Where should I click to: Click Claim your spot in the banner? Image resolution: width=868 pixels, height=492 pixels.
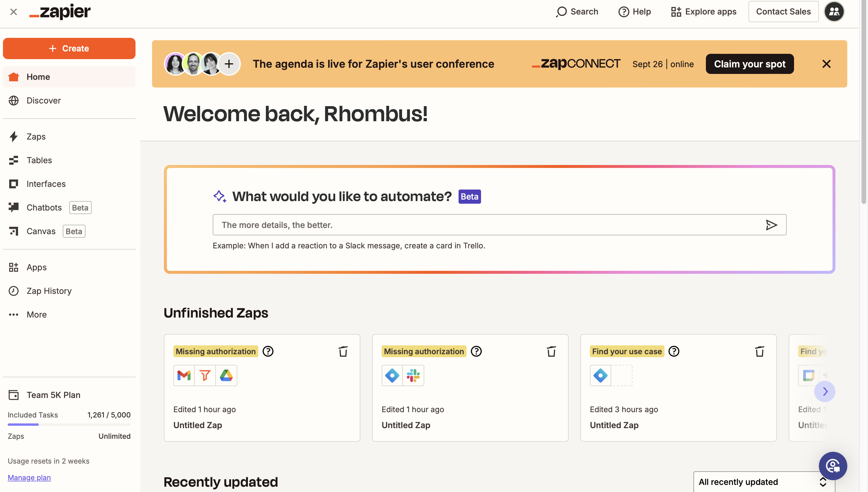point(750,64)
